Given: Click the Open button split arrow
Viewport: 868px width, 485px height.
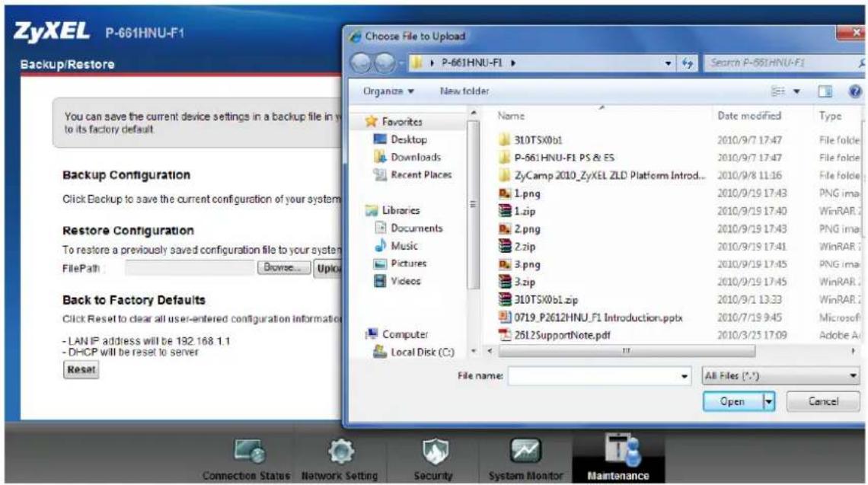Looking at the screenshot, I should coord(768,401).
